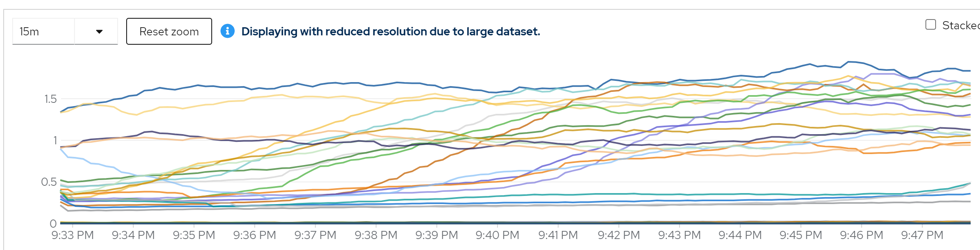This screenshot has height=250, width=980.
Task: Click the 1 y-axis value label
Action: point(55,141)
